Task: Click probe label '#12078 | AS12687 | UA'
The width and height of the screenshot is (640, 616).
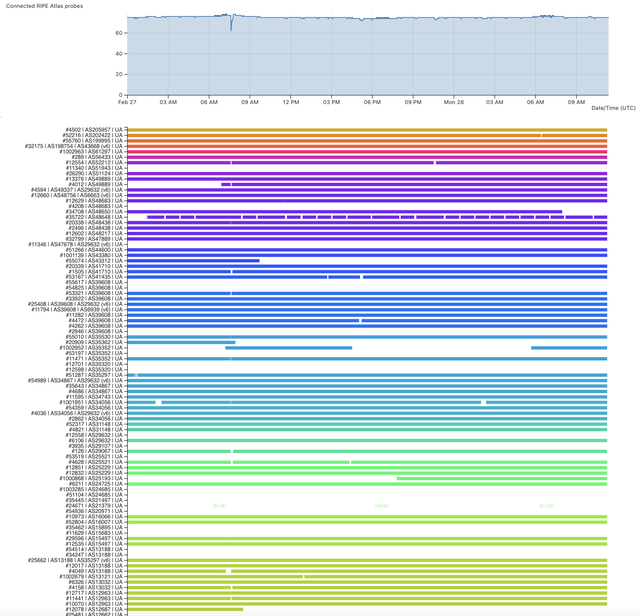Action: click(94, 609)
